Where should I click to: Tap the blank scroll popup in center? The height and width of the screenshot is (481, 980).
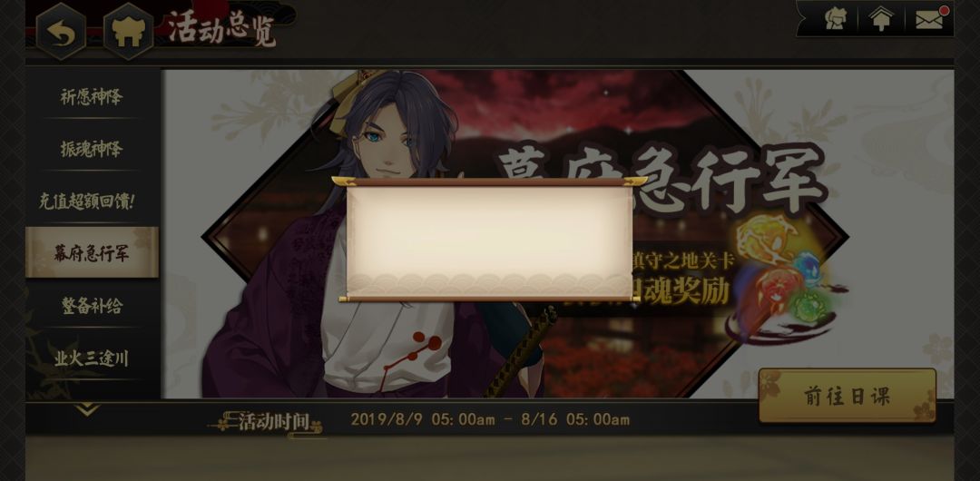pyautogui.click(x=489, y=240)
